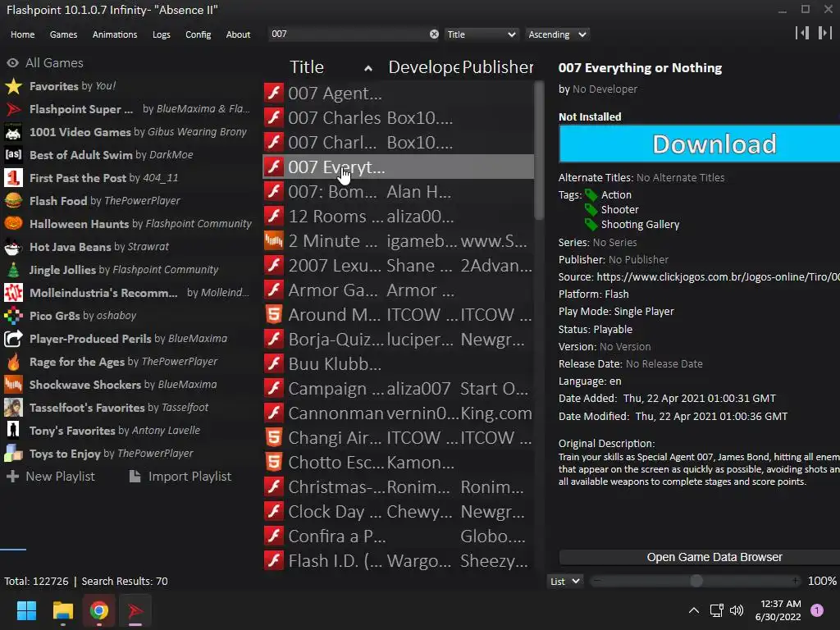This screenshot has height=630, width=840.
Task: Click the Halloween Haunts pumpkin icon
Action: (13, 224)
